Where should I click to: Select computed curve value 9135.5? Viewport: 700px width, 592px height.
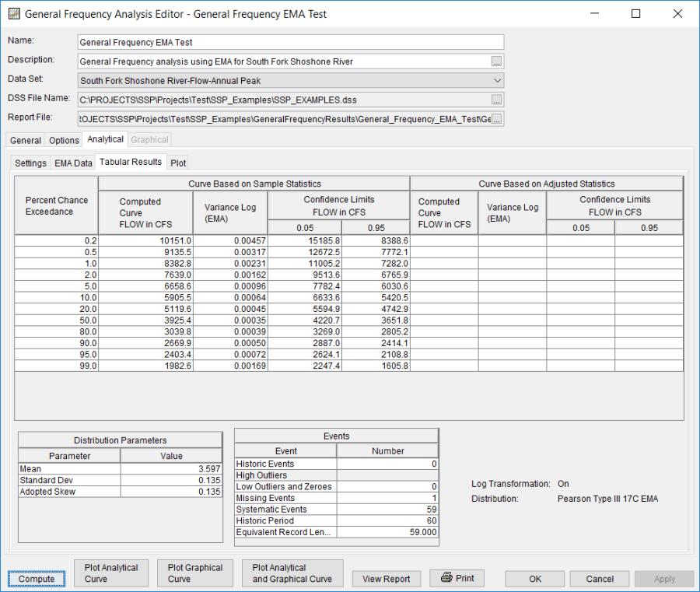coord(145,252)
